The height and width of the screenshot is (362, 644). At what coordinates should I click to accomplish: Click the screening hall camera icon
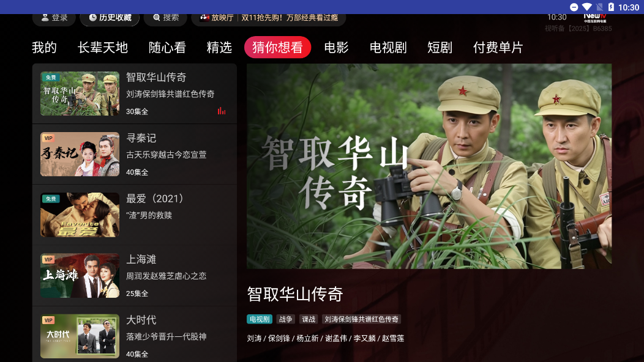204,17
